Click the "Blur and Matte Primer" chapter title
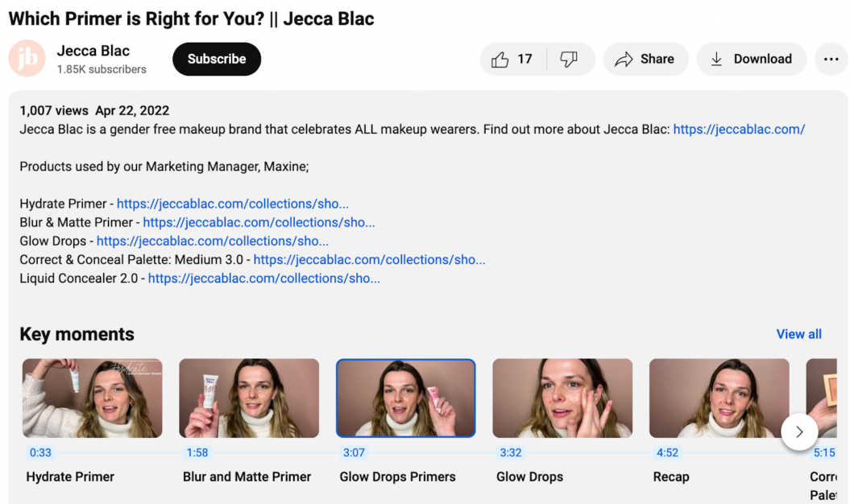The image size is (850, 504). [247, 477]
